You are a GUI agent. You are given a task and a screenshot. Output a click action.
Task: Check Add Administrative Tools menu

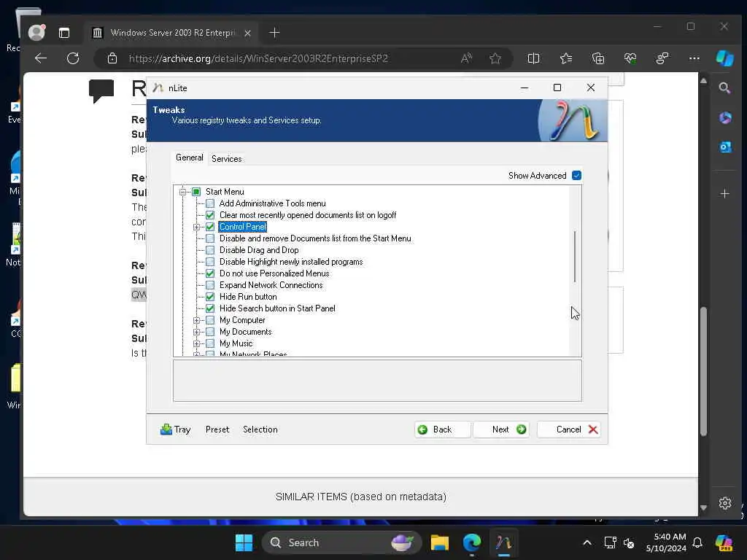pyautogui.click(x=210, y=204)
